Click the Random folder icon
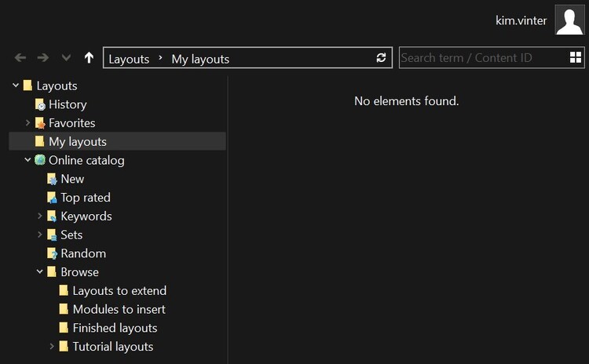589x364 pixels. point(52,253)
